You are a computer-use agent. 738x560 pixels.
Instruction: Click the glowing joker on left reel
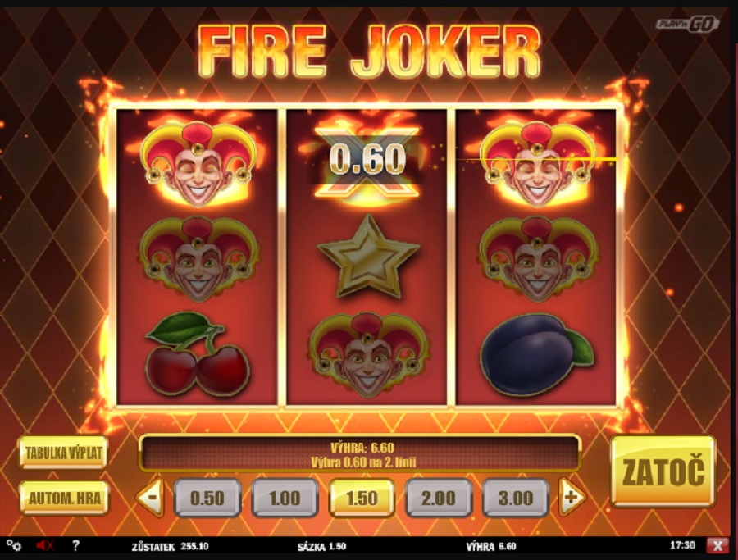click(198, 164)
